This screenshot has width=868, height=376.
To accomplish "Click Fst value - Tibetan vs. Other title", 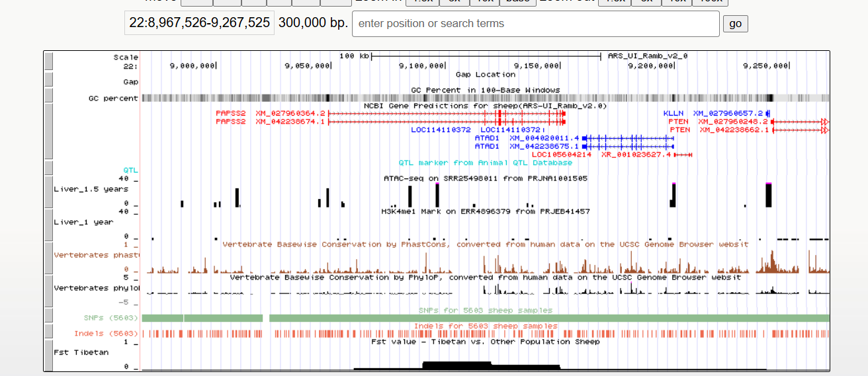I will coord(485,342).
